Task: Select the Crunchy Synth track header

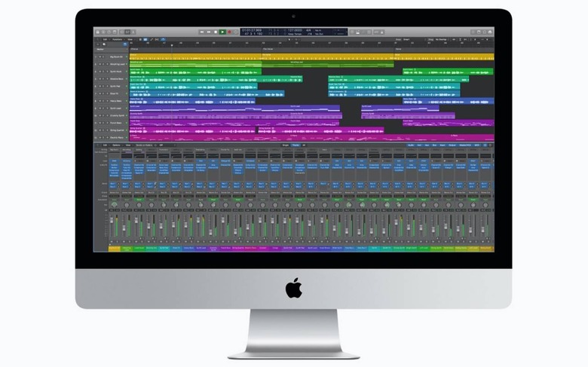Action: click(x=111, y=116)
